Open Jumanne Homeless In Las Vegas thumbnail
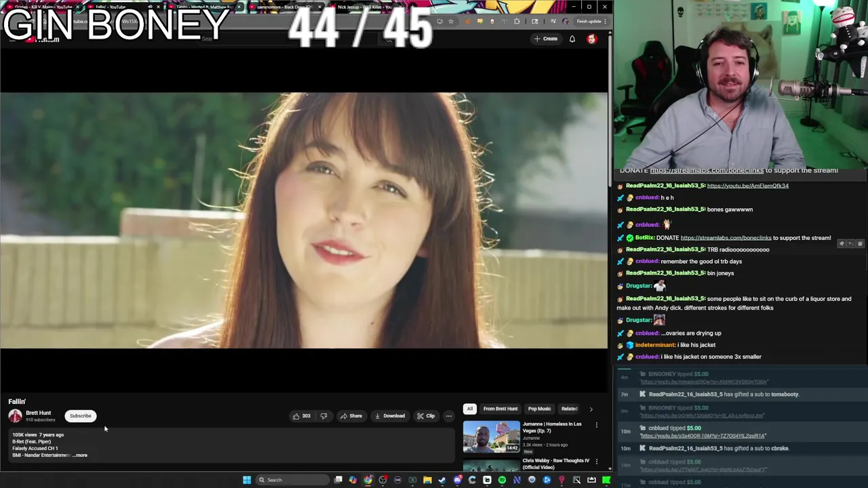The width and height of the screenshot is (868, 488). (492, 436)
